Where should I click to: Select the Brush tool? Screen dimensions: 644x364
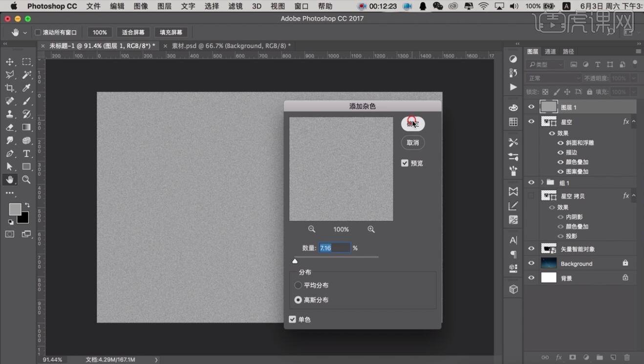point(26,101)
